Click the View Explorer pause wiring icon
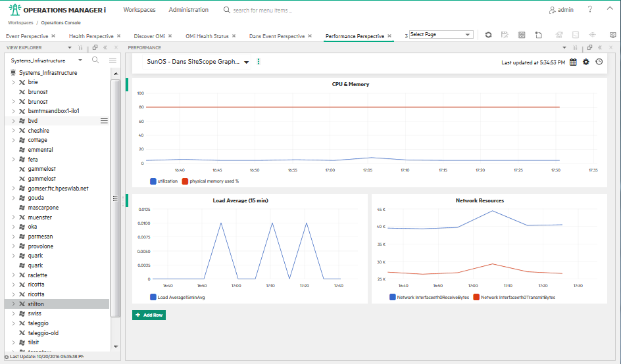This screenshot has height=364, width=621. coord(80,47)
